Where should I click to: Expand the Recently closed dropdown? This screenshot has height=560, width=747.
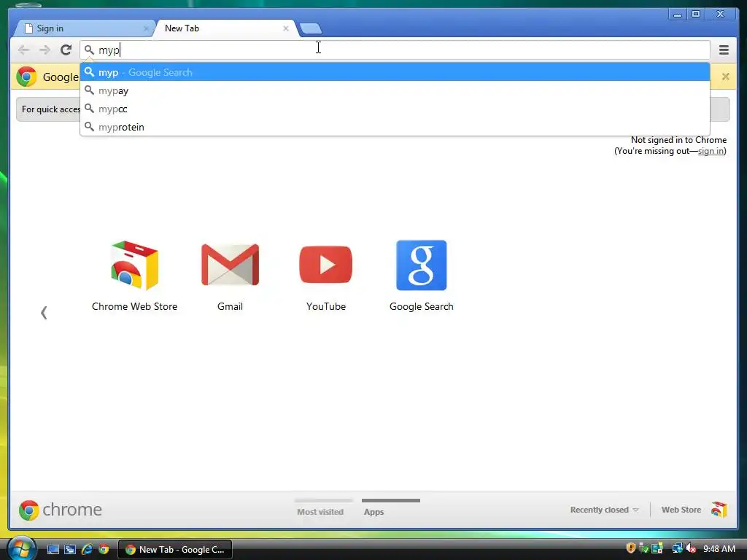click(604, 510)
